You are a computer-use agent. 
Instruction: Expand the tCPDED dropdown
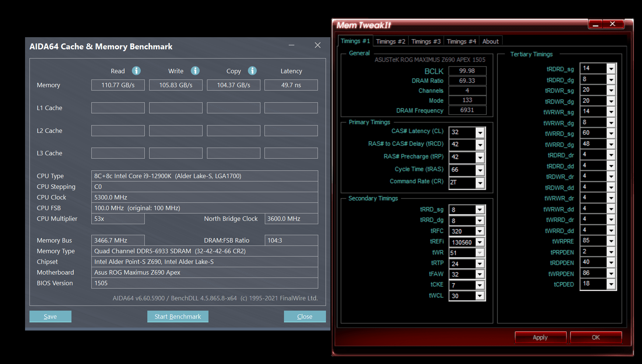(x=611, y=284)
